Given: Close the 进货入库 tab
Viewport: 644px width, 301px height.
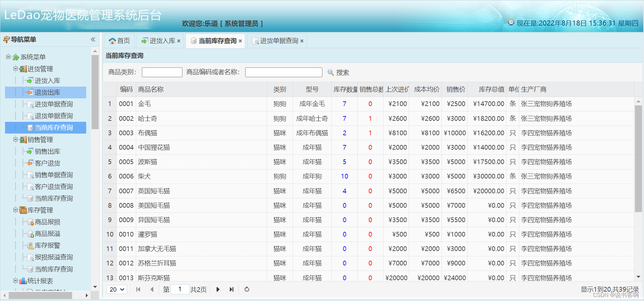Looking at the screenshot, I should coord(179,41).
